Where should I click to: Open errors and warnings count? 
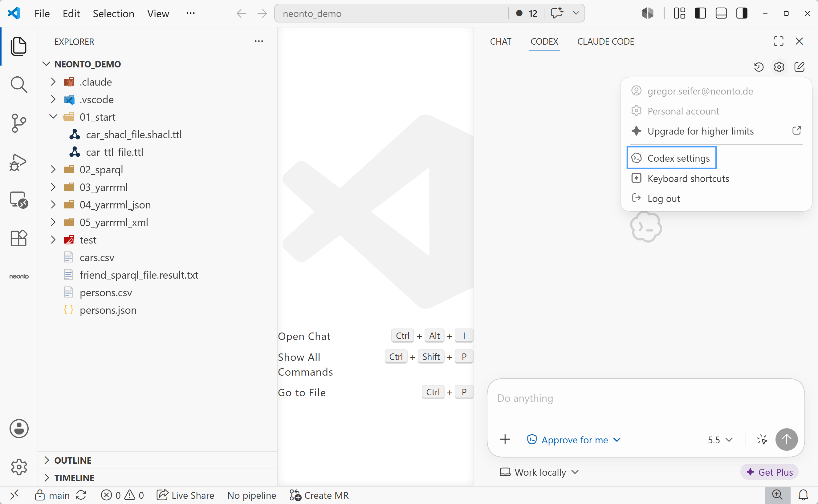pos(122,495)
